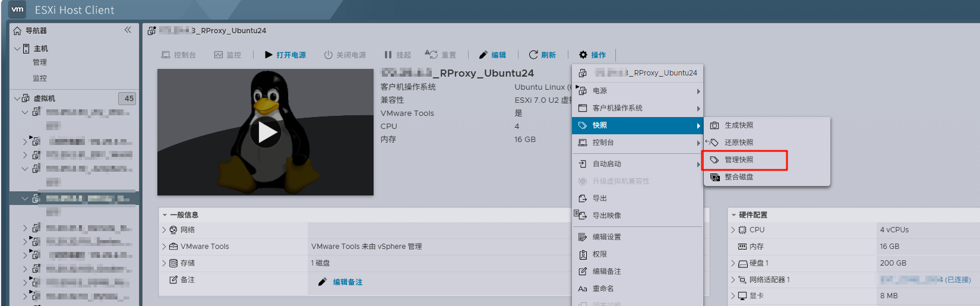
Task: Open the 客户机操作系统 submenu
Action: 637,108
